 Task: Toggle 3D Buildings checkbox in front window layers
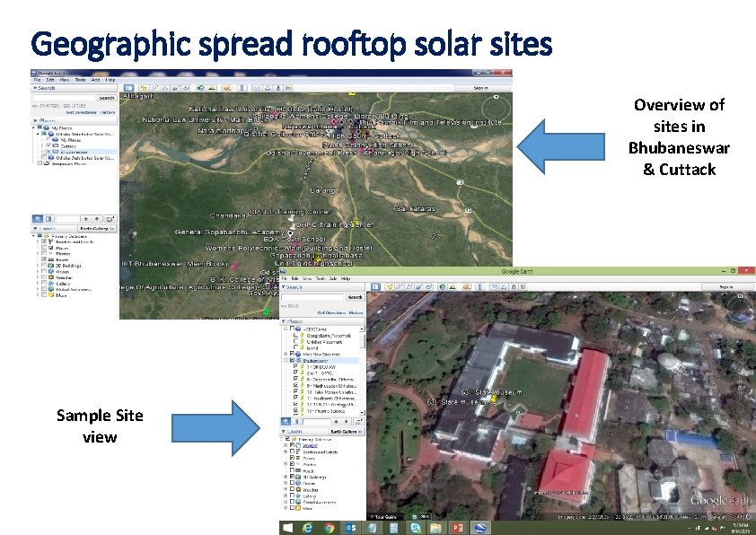292,476
